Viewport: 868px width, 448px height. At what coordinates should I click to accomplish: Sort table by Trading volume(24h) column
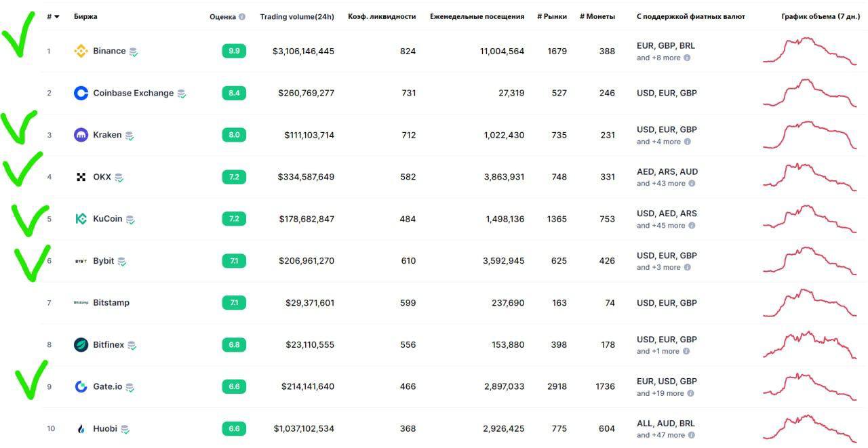point(297,17)
